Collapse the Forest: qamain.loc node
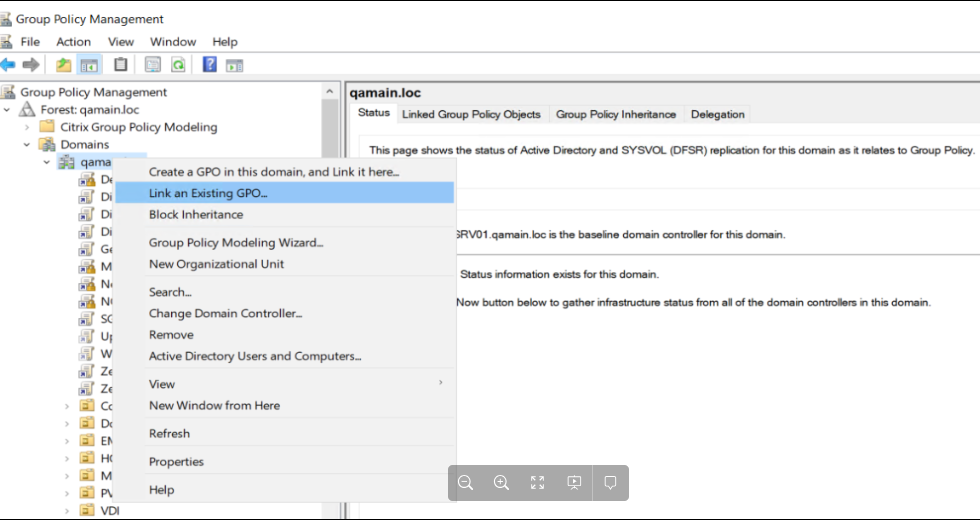 click(7, 109)
